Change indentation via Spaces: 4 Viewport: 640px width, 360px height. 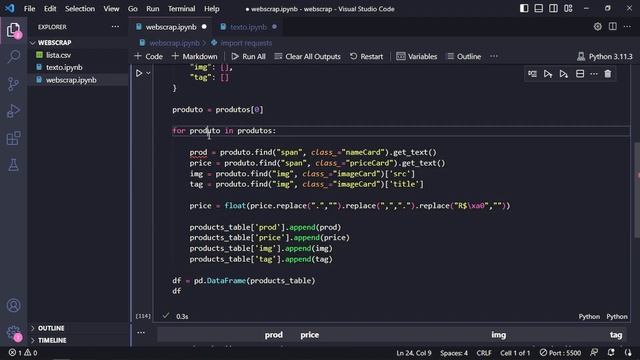pyautogui.click(x=454, y=353)
